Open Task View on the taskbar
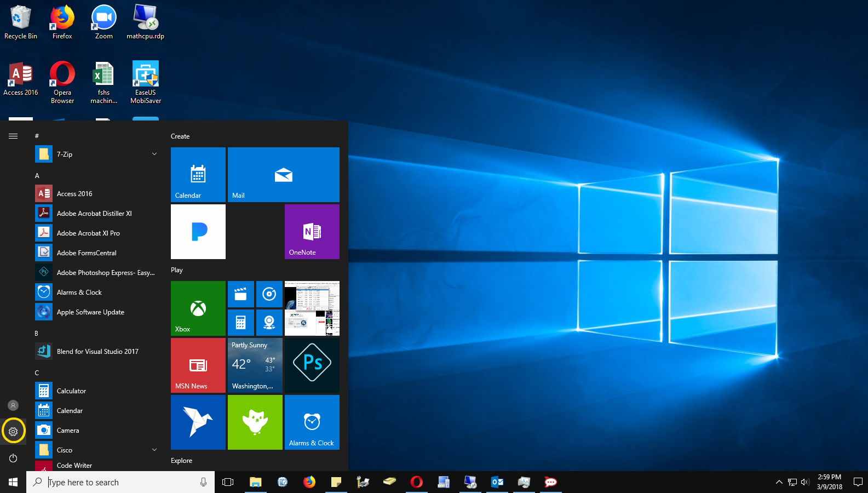 pyautogui.click(x=228, y=482)
